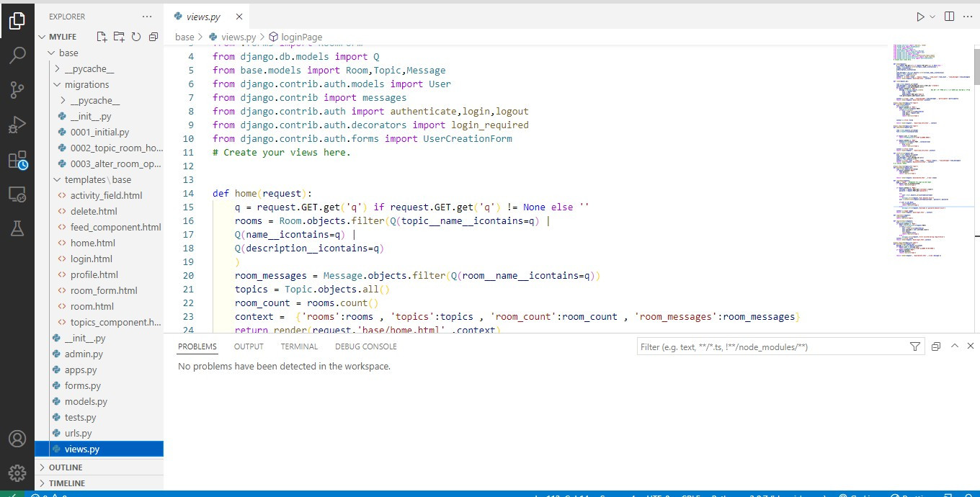Open the run options dropdown arrow

coord(932,17)
